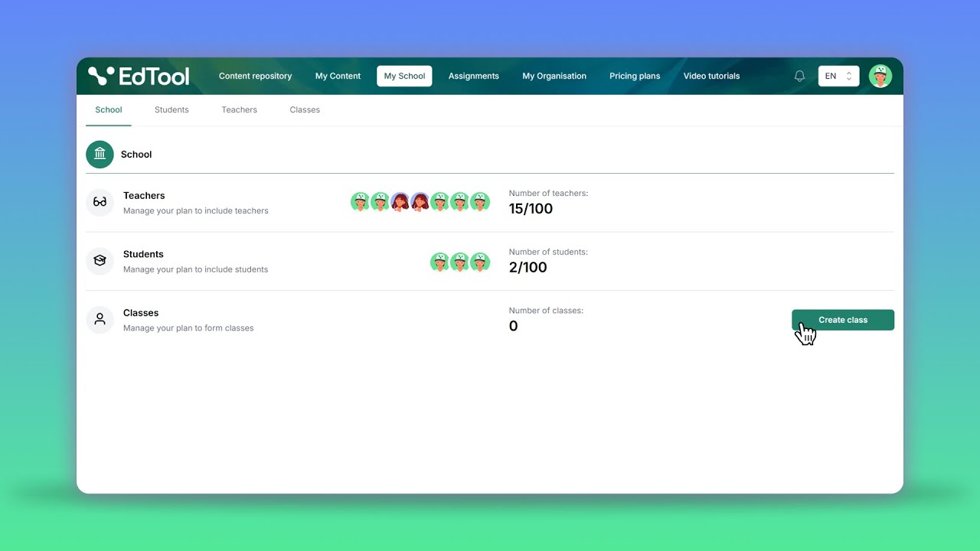
Task: Select the first student avatar
Action: click(440, 262)
